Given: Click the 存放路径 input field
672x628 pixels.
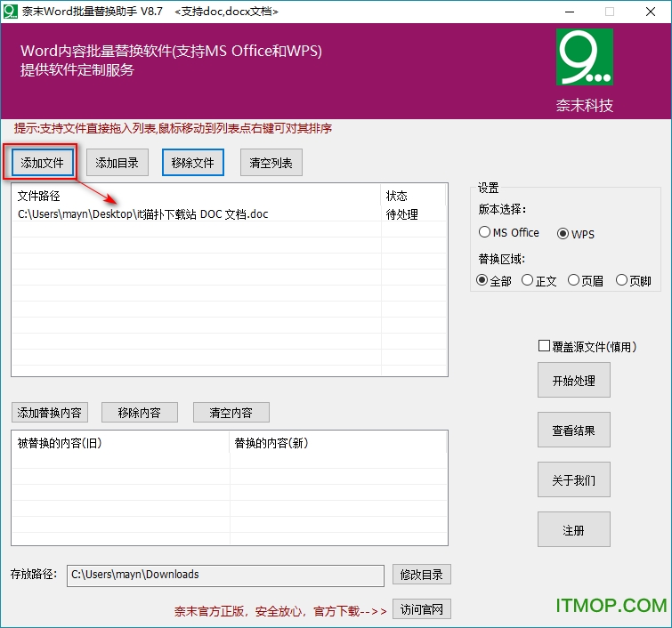Looking at the screenshot, I should [x=225, y=576].
